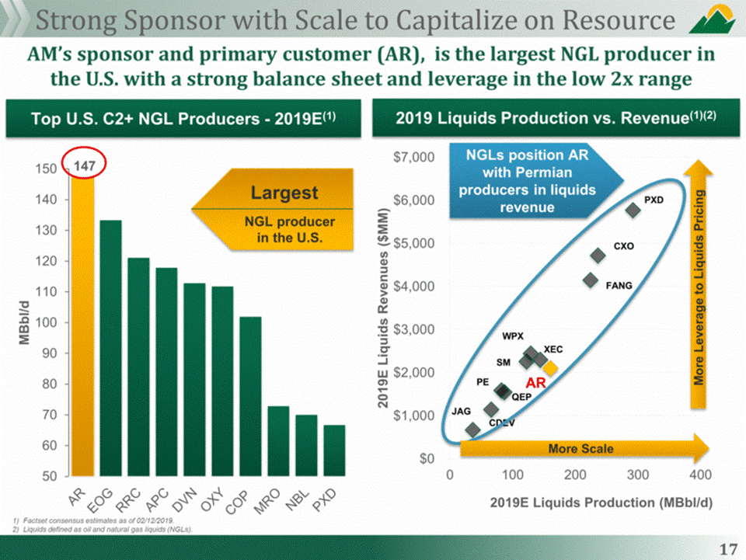Click the PE label in scatter plot
This screenshot has width=746, height=560.
pyautogui.click(x=483, y=382)
